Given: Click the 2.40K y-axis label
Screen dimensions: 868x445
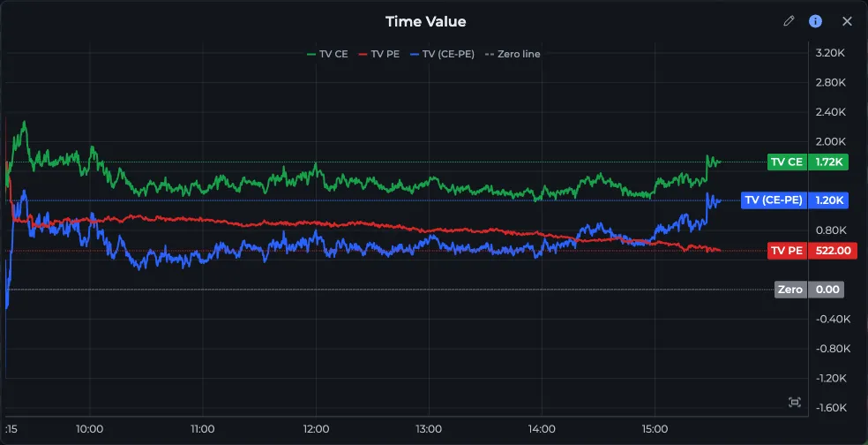Looking at the screenshot, I should [x=830, y=112].
